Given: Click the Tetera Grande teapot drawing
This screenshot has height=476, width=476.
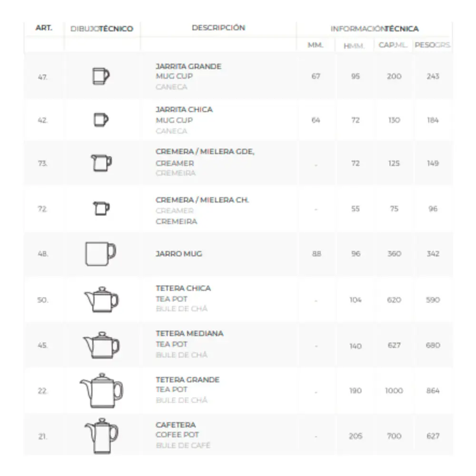Looking at the screenshot, I should point(101,390).
